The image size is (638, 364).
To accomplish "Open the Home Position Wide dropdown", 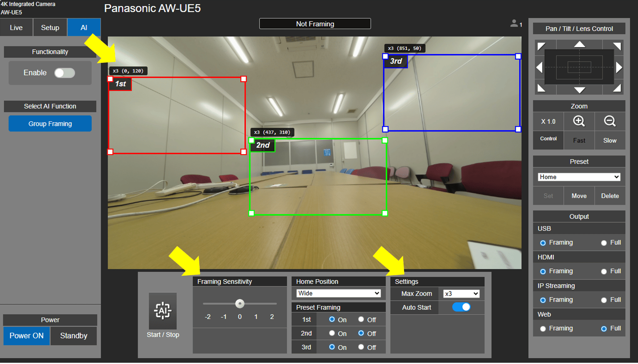I will point(338,293).
